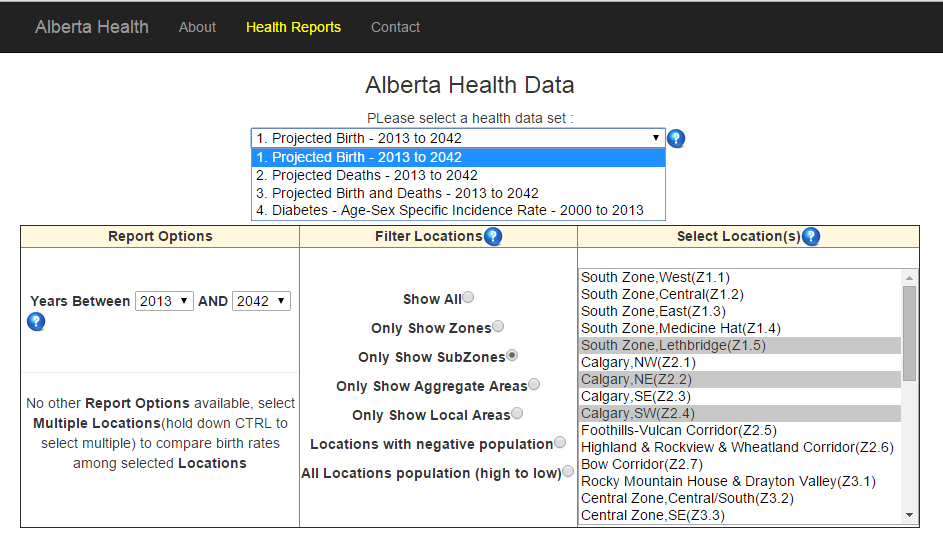Select Only Show SubZones radio button

[512, 355]
